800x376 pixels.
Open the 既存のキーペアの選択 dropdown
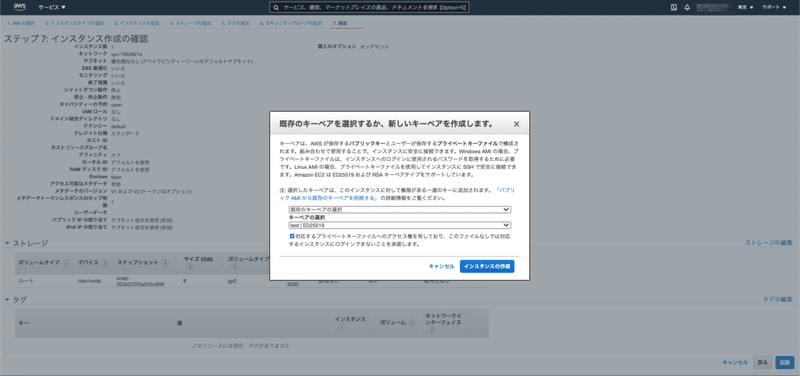click(400, 210)
